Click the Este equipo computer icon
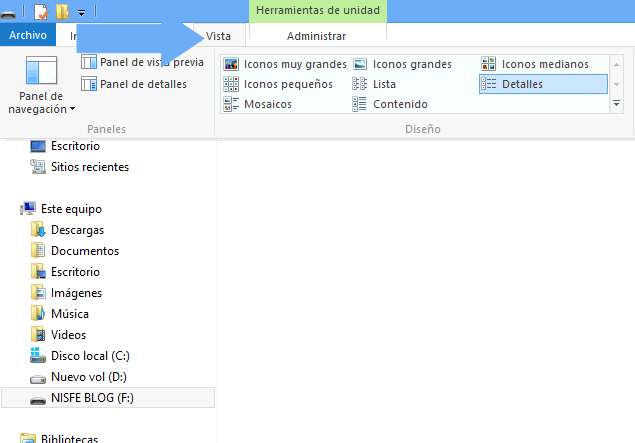 pyautogui.click(x=28, y=209)
